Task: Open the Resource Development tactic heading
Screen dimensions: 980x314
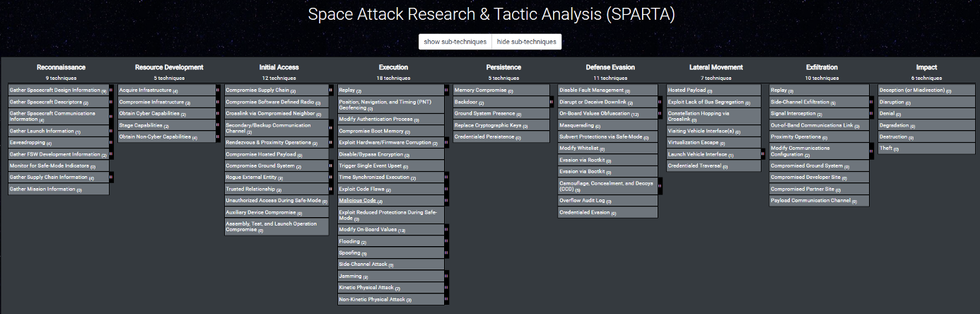Action: coord(169,67)
